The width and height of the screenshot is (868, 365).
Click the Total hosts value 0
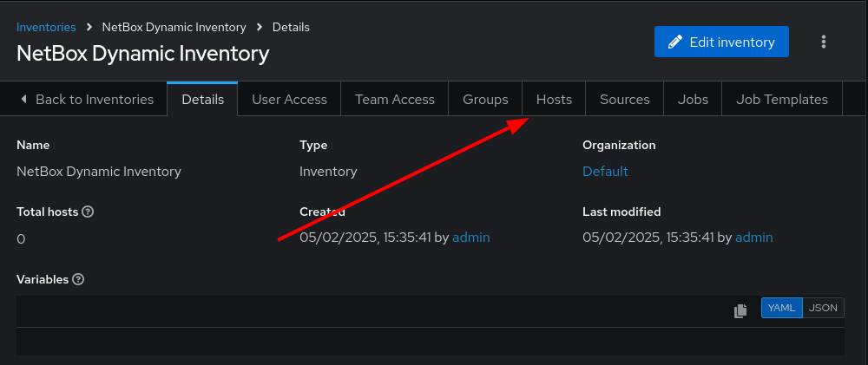coord(21,239)
